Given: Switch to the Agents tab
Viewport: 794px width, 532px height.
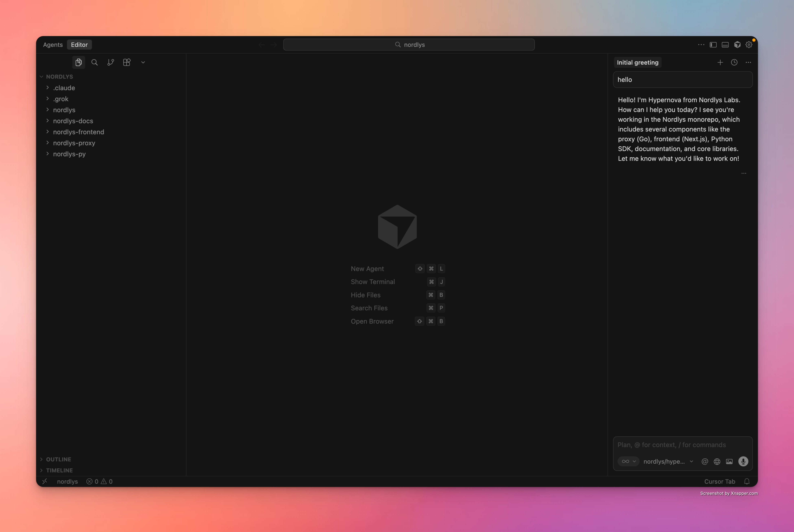Looking at the screenshot, I should click(x=53, y=44).
